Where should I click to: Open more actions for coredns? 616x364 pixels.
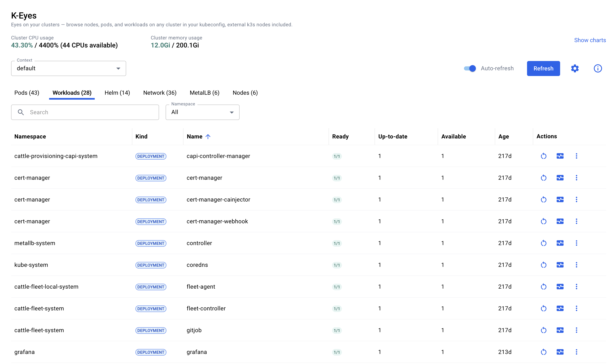[576, 265]
